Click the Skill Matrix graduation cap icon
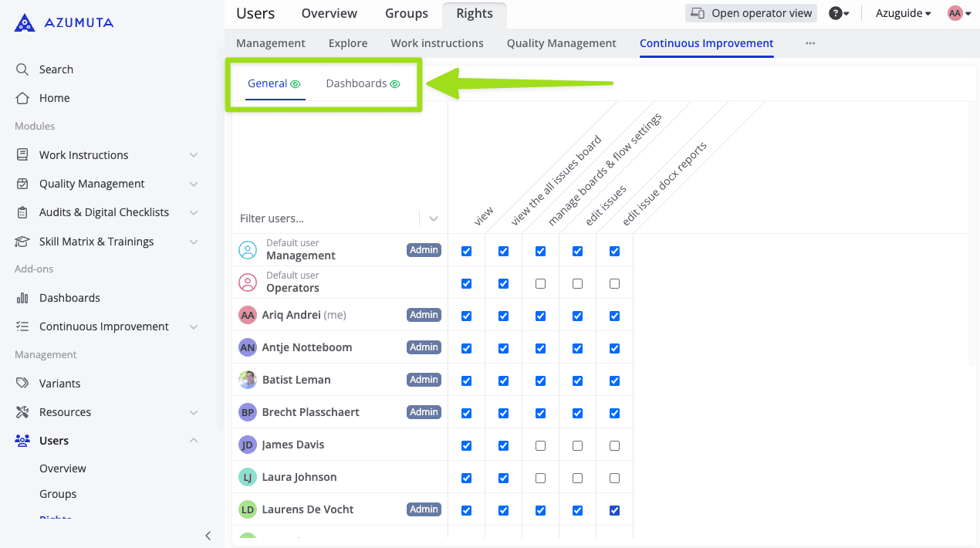 (22, 242)
